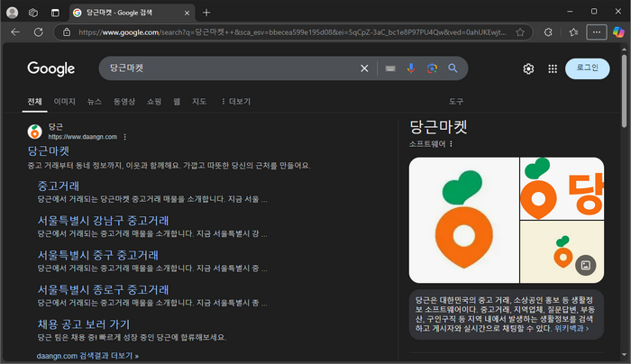Bookmark this page with star icon

pyautogui.click(x=521, y=32)
